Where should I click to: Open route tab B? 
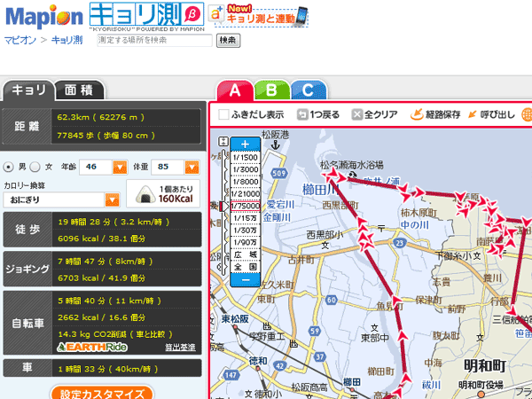(271, 90)
